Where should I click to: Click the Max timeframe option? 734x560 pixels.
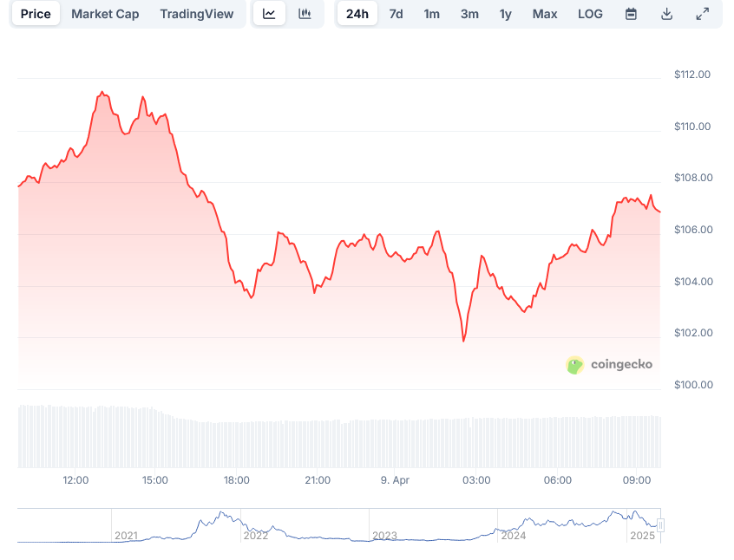point(544,14)
